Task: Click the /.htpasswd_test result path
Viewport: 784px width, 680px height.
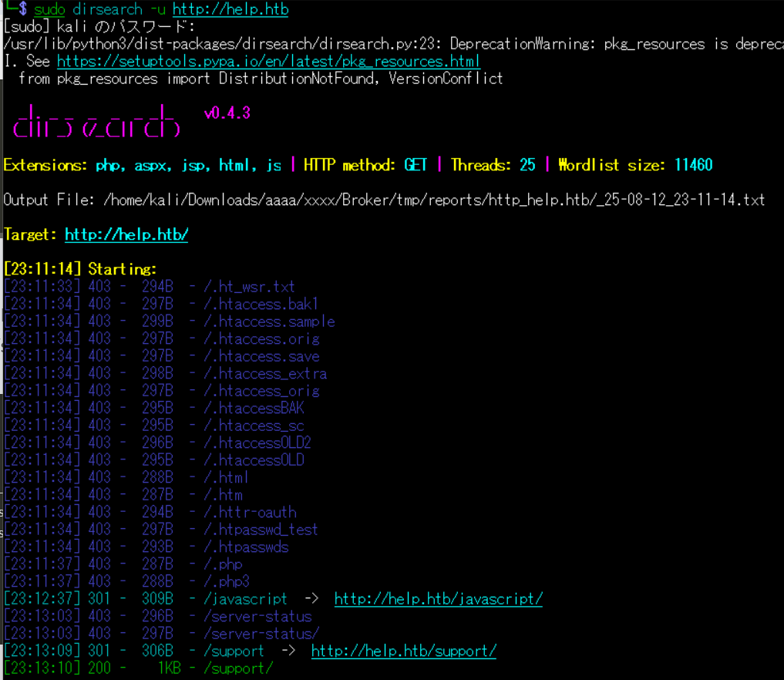Action: 261,530
